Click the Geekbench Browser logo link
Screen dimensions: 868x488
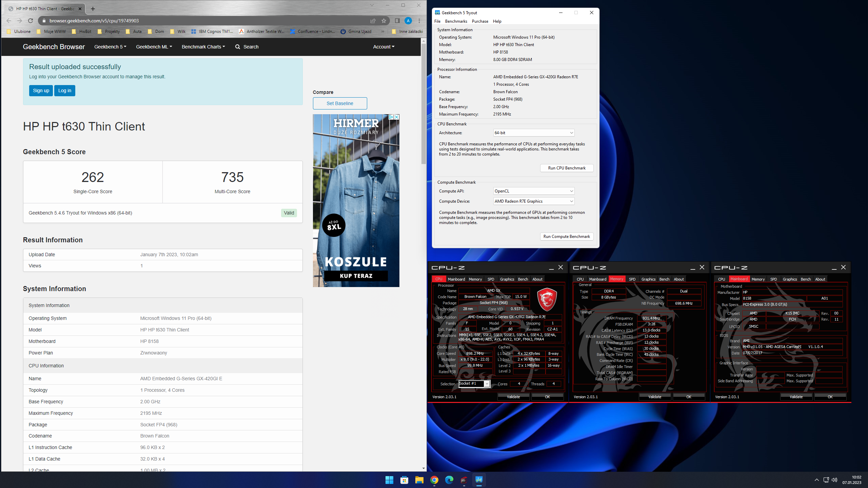click(54, 47)
